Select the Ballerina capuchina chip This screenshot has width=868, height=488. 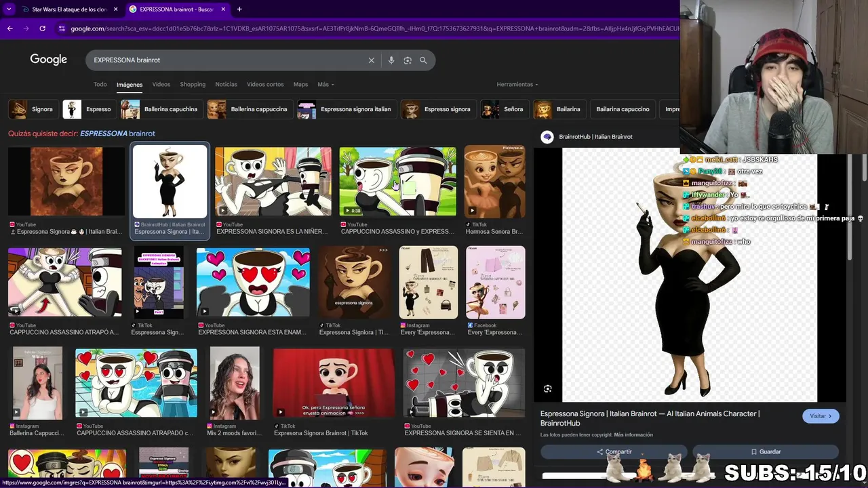click(161, 109)
